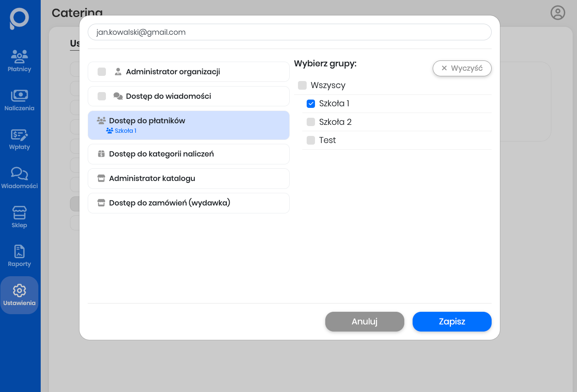Go to Naliczenia in sidebar
Screen dimensions: 577x392
[19, 96]
